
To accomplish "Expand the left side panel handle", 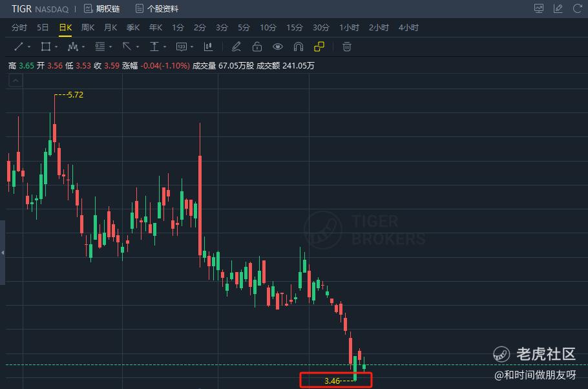I will 2,253.
